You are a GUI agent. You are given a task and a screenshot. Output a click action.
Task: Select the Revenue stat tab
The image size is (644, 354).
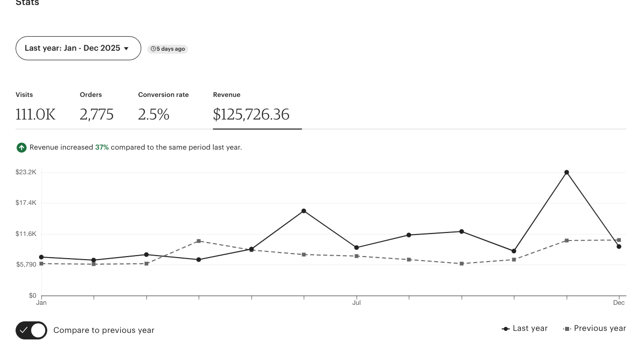(251, 107)
